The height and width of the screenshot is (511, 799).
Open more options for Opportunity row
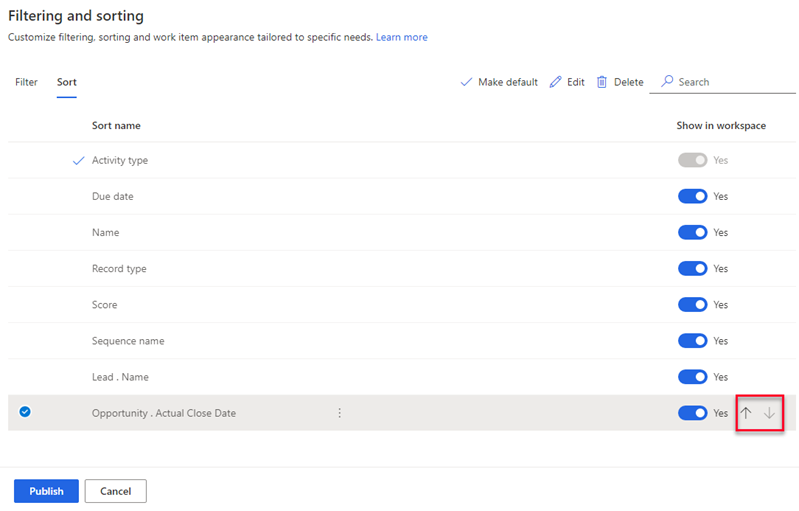[x=339, y=413]
